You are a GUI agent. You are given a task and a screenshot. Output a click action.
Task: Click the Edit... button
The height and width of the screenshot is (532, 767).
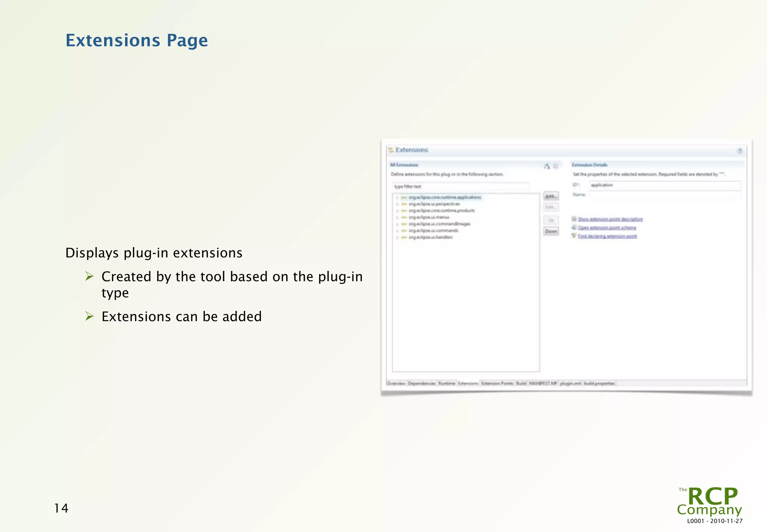pyautogui.click(x=551, y=207)
